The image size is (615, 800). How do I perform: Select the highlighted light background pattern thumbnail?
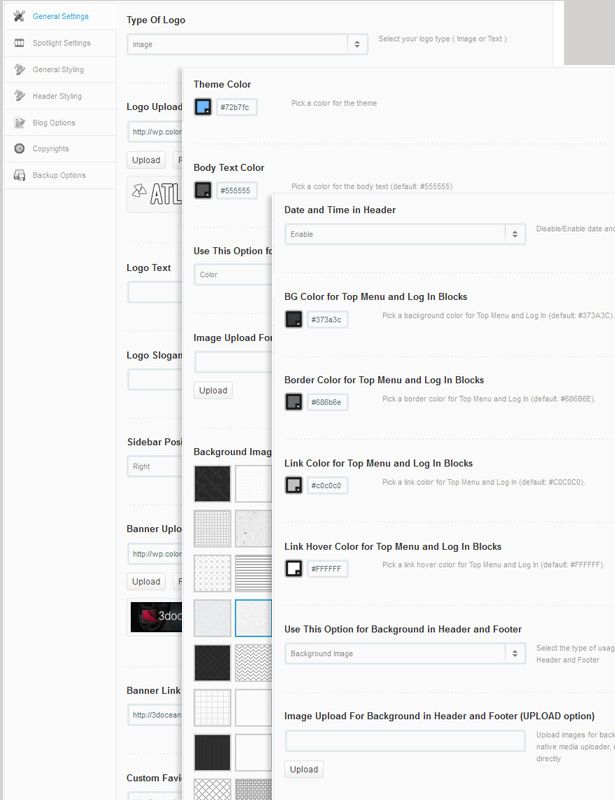[253, 618]
